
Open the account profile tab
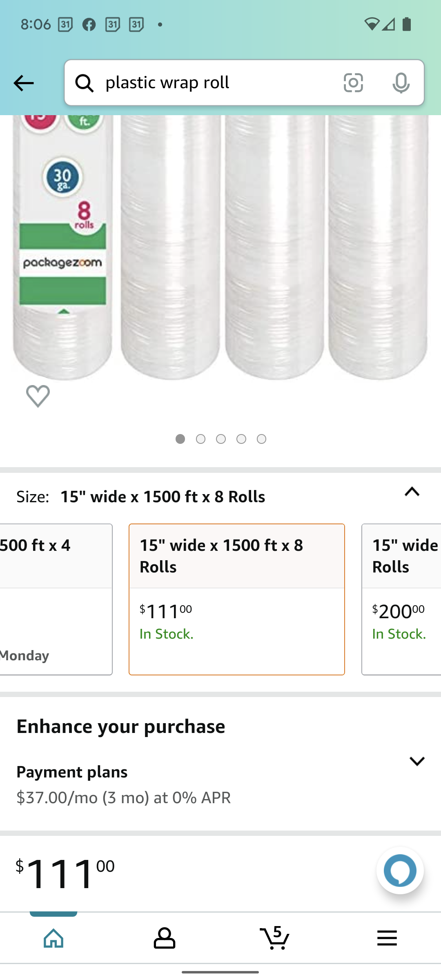(165, 938)
